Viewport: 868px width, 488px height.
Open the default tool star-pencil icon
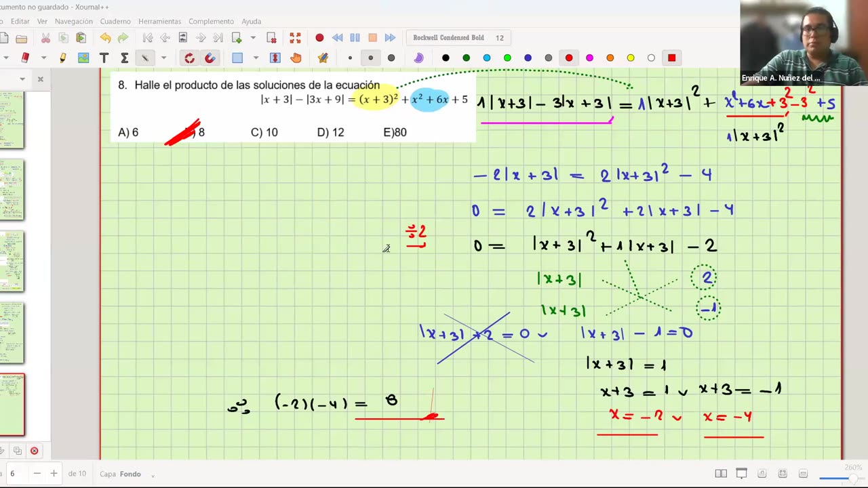point(323,58)
